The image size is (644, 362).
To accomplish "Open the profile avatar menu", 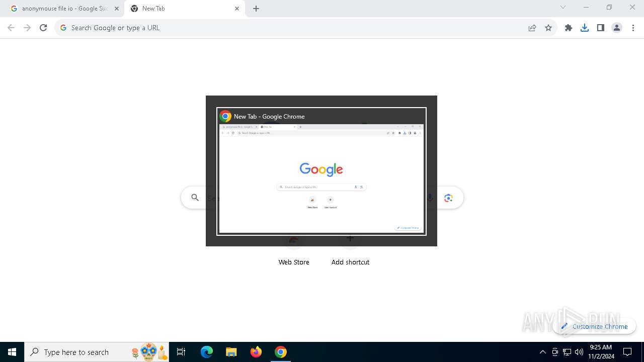I will click(617, 28).
